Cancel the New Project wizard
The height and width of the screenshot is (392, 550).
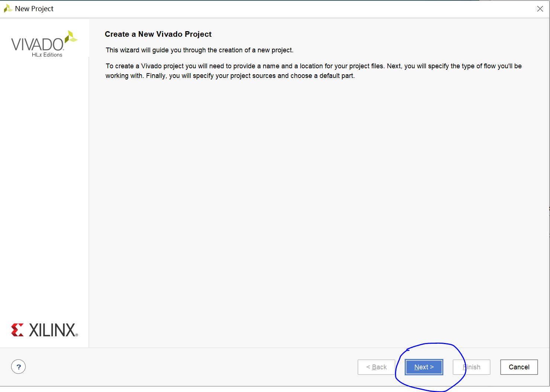click(519, 367)
